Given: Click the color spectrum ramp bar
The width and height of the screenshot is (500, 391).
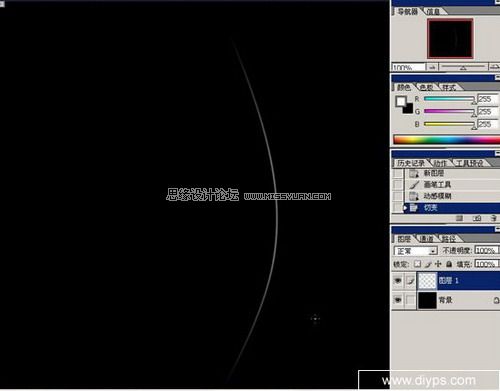Looking at the screenshot, I should (x=446, y=140).
